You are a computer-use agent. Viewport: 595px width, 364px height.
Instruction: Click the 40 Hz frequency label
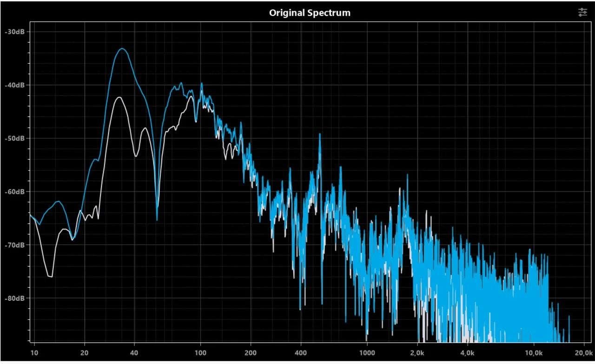134,352
